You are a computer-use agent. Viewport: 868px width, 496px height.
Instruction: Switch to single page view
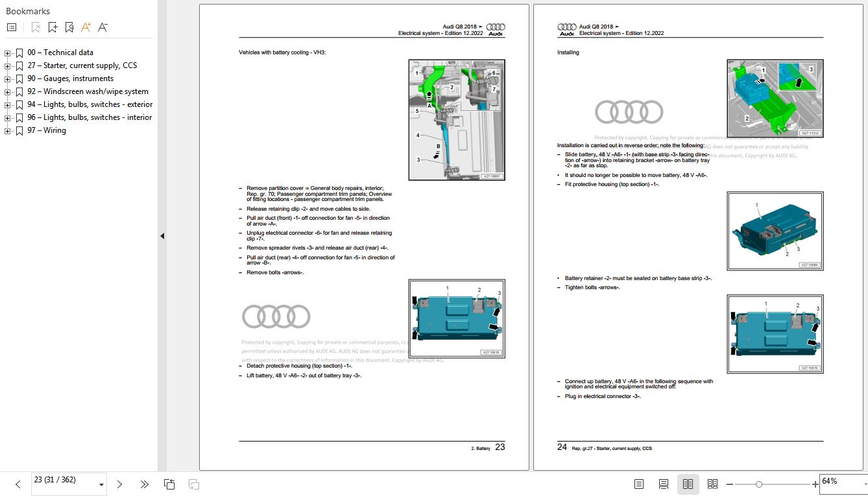pyautogui.click(x=639, y=484)
